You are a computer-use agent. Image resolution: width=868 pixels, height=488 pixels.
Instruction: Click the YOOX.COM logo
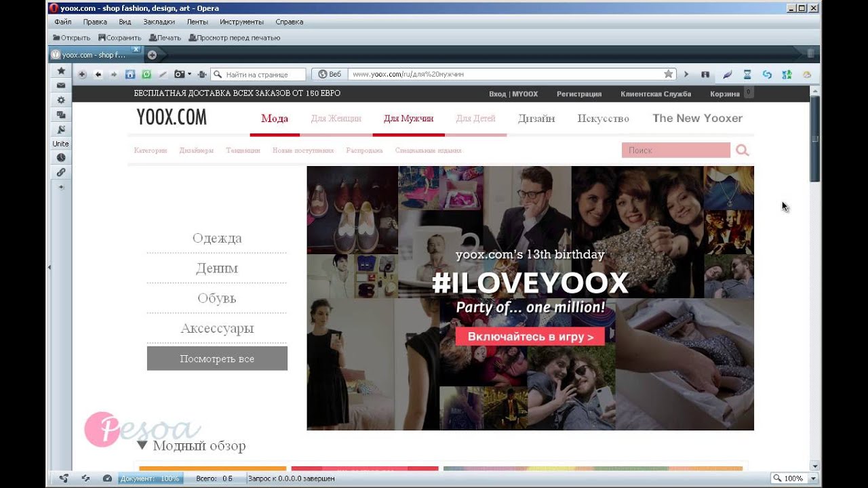tap(172, 118)
